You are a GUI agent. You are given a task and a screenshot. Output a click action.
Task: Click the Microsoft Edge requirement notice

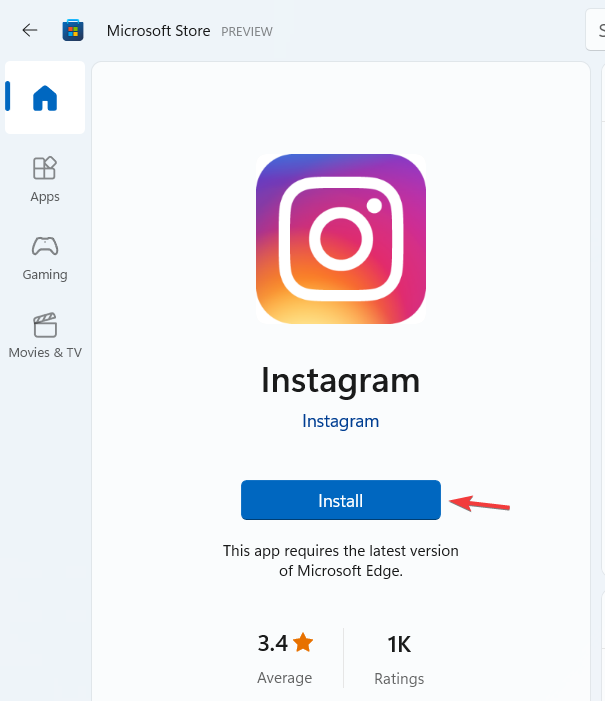click(341, 561)
